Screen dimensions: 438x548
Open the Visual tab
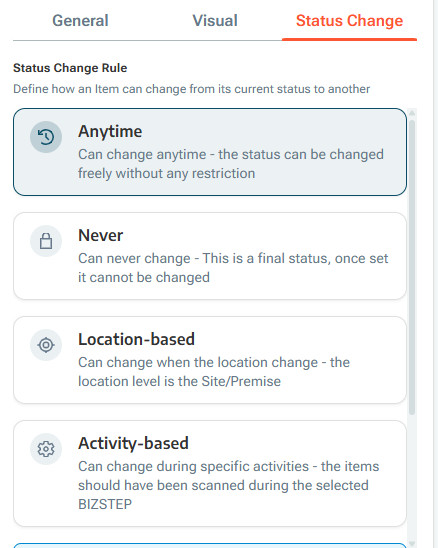point(215,21)
